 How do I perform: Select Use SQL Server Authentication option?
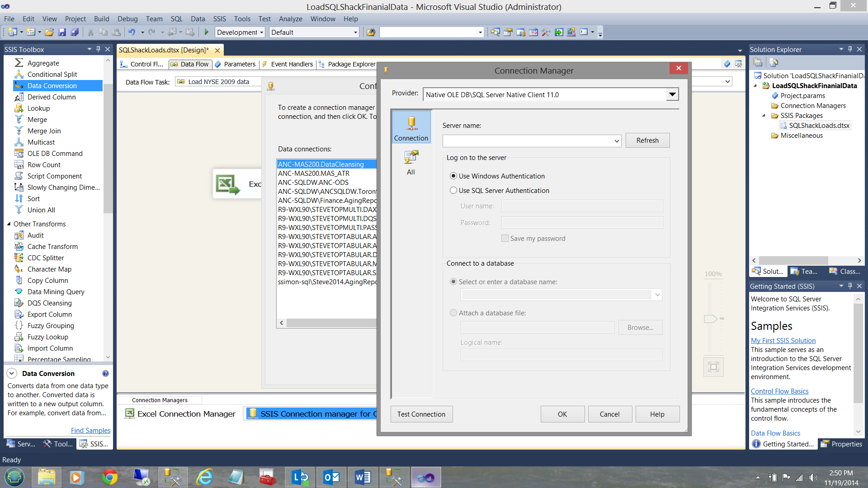coord(453,191)
